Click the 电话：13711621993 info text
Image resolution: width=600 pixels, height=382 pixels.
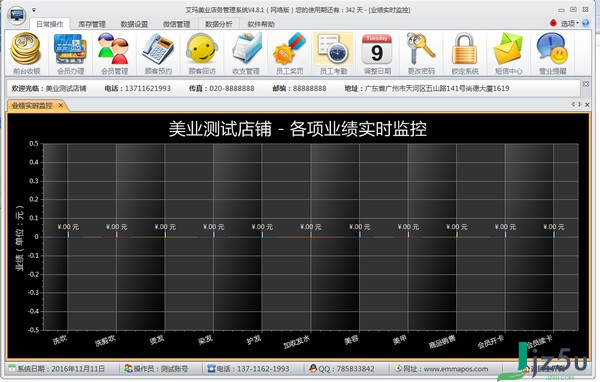coord(138,88)
